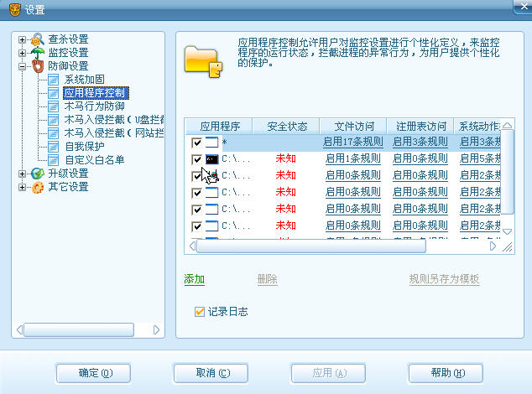Expand the 查杀设置 tree node
Screen dimensions: 532x394
(x=22, y=39)
